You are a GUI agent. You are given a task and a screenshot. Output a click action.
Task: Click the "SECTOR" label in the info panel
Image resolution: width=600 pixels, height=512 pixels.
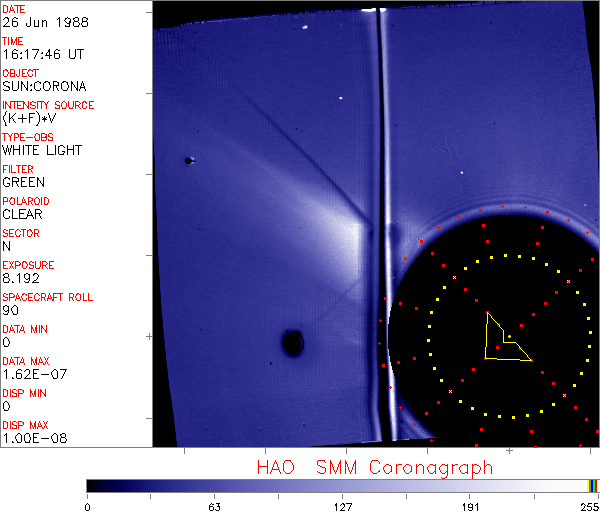pos(21,233)
